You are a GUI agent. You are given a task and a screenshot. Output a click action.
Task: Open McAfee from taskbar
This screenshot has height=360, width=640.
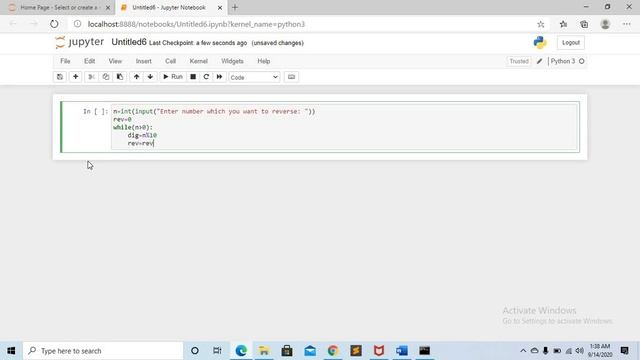pyautogui.click(x=379, y=351)
